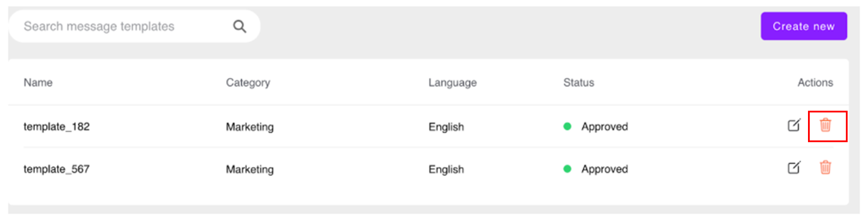Screen dimensions: 868x222
Task: Open the template_182 row name
Action: click(x=57, y=126)
